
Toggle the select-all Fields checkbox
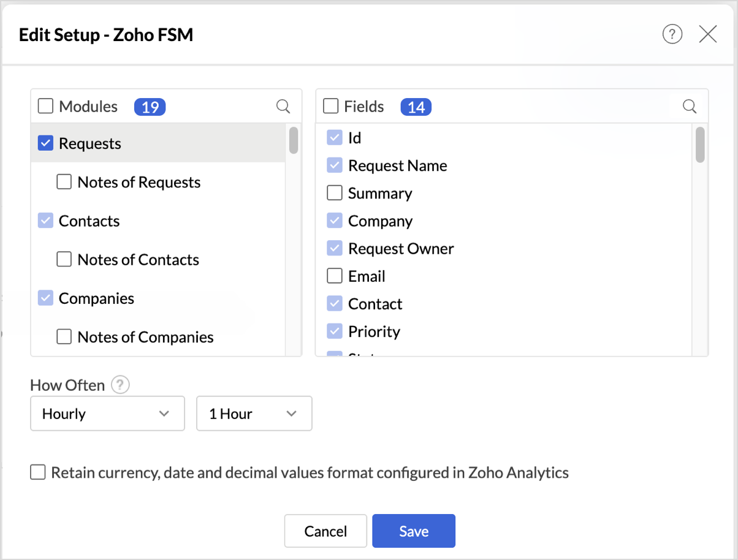tap(331, 107)
